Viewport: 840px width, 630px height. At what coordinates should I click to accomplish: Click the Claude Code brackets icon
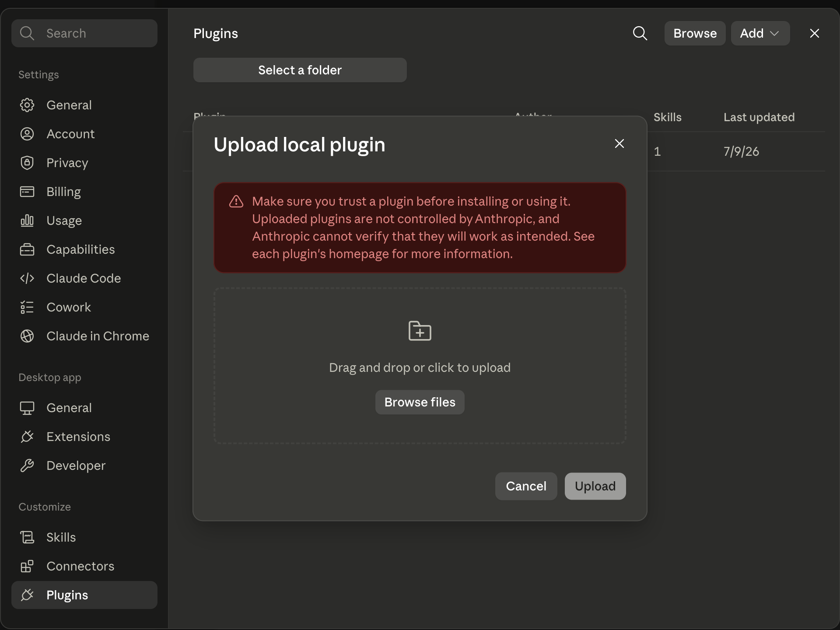[27, 278]
